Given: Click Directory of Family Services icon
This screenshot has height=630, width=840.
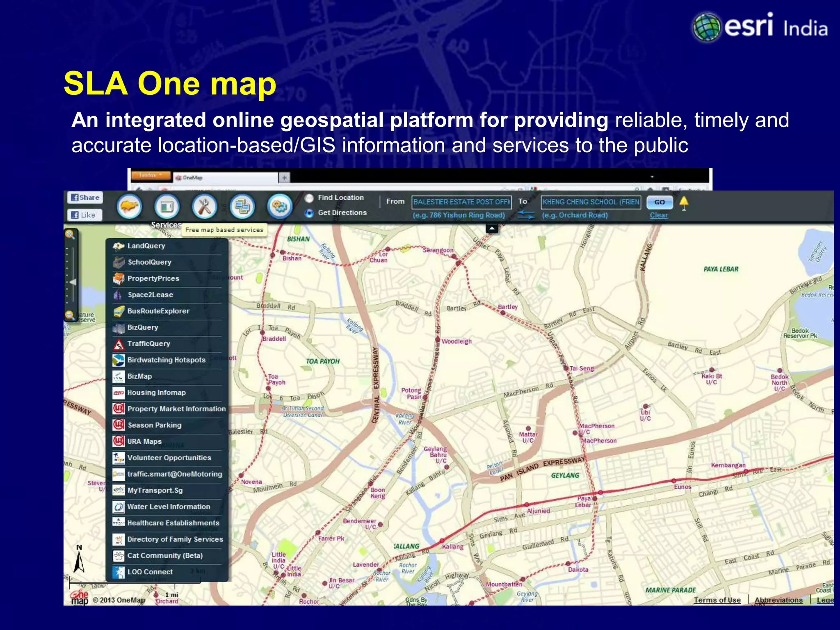Looking at the screenshot, I should point(119,539).
